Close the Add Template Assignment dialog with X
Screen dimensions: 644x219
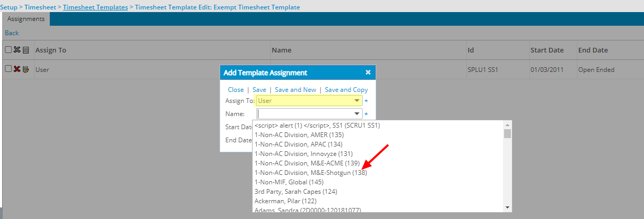(368, 72)
